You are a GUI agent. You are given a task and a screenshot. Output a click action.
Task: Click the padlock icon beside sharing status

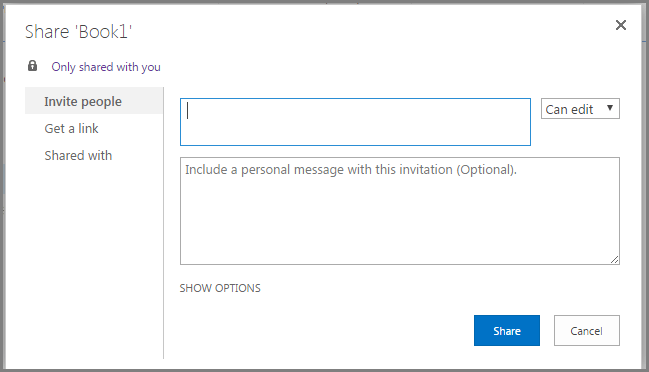(32, 66)
